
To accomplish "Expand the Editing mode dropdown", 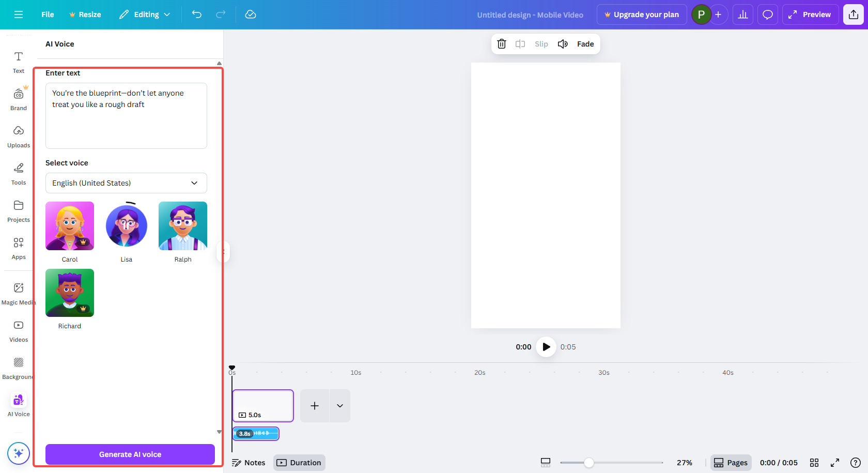I will click(x=145, y=14).
